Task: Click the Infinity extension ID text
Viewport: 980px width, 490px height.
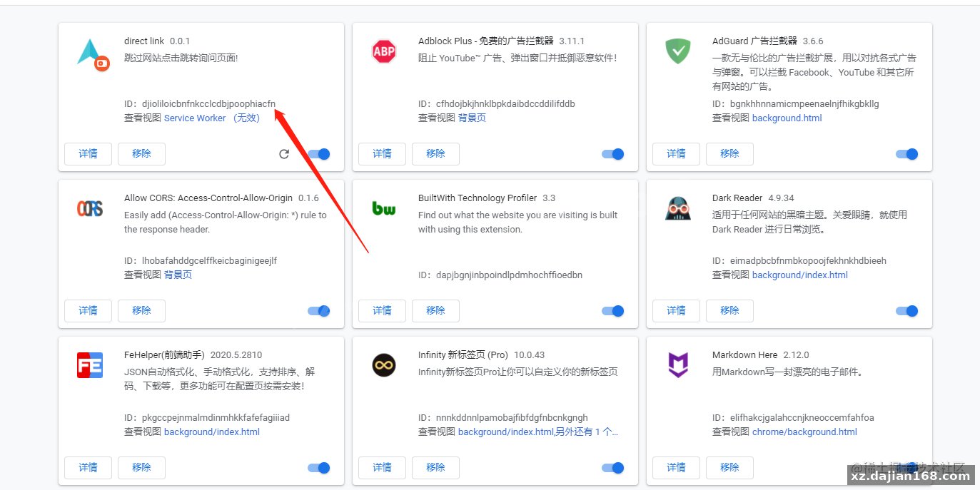Action: pyautogui.click(x=503, y=418)
